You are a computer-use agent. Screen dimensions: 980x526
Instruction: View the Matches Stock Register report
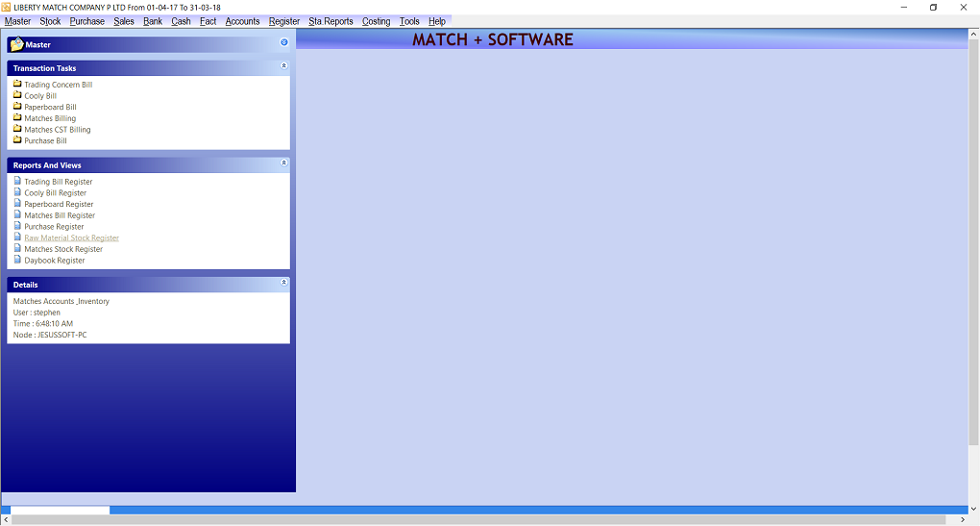pos(63,249)
